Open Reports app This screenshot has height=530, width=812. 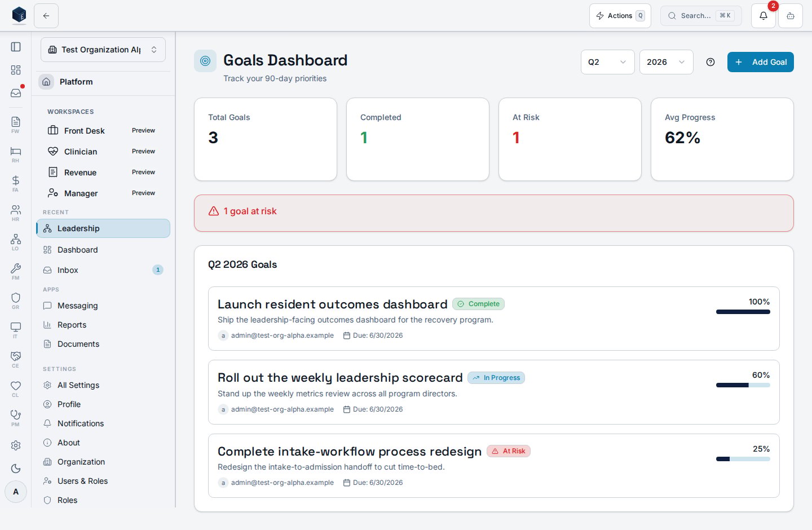tap(103, 325)
